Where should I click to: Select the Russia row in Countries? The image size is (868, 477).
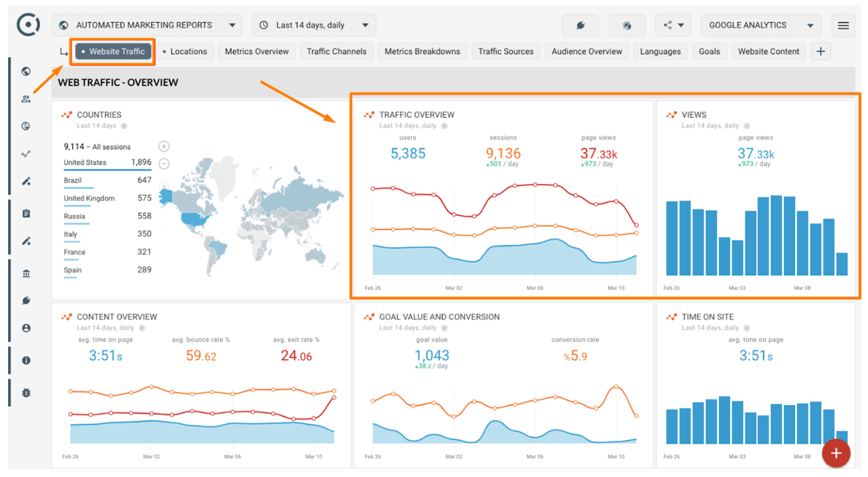108,216
